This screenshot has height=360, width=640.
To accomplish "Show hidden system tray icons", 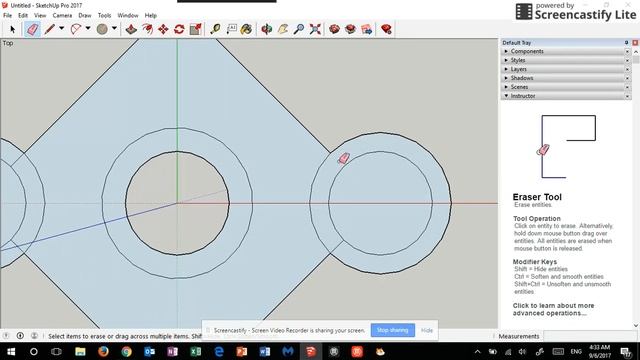I will 477,351.
